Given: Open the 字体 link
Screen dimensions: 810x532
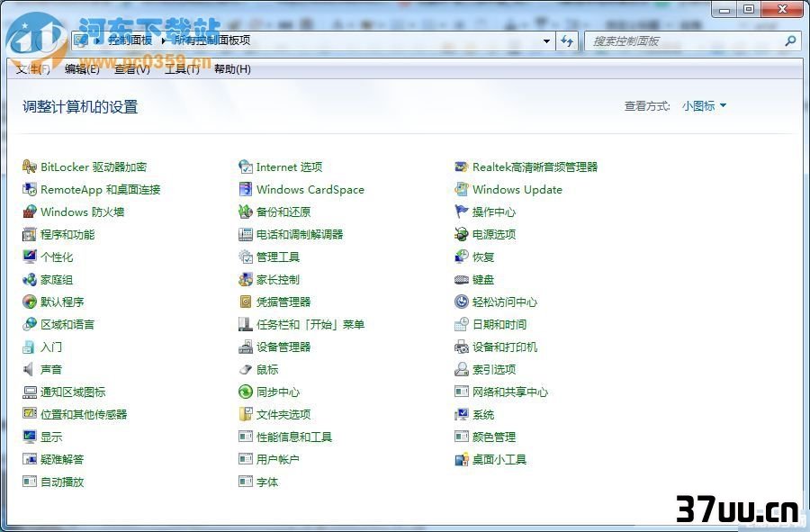Looking at the screenshot, I should [x=267, y=482].
